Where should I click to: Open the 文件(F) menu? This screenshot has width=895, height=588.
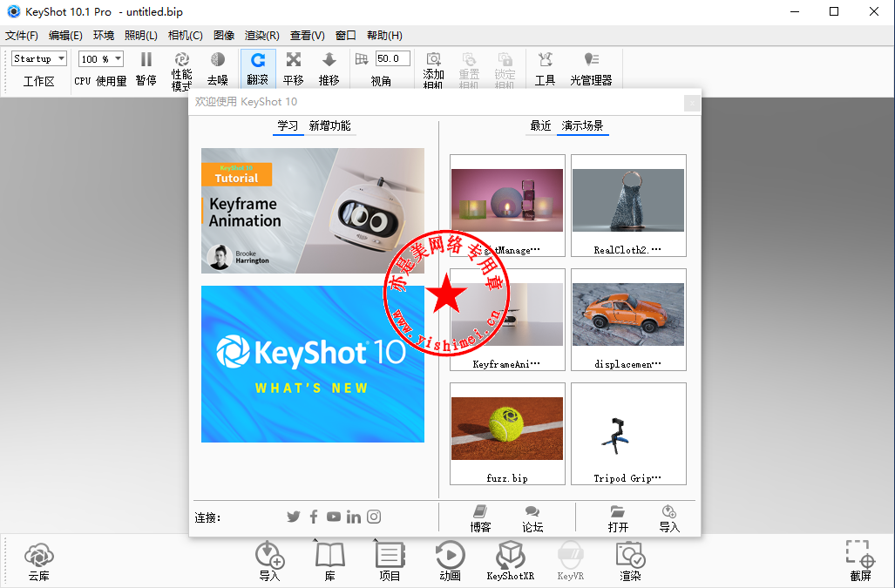[22, 36]
